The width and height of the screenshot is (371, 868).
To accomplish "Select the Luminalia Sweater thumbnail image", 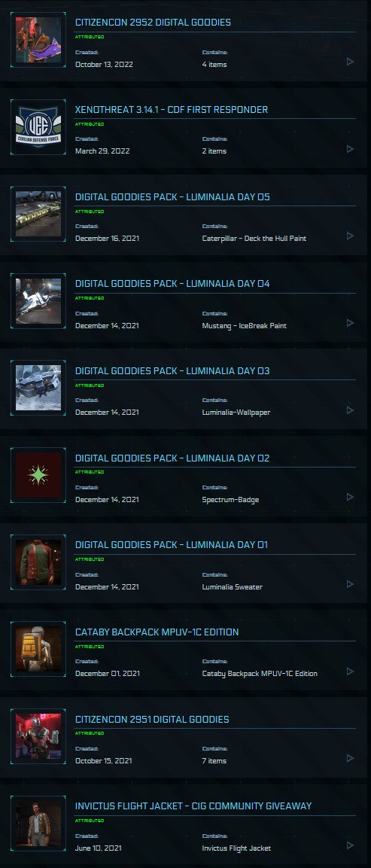I will [38, 562].
